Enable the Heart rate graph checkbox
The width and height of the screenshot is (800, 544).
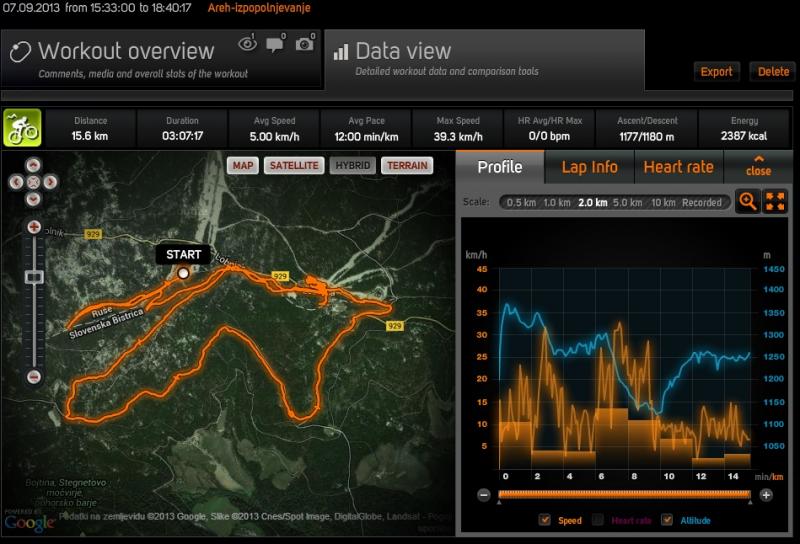tap(598, 520)
